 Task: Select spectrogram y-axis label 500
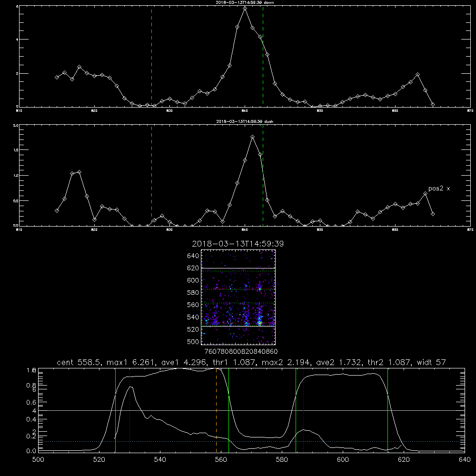click(193, 342)
